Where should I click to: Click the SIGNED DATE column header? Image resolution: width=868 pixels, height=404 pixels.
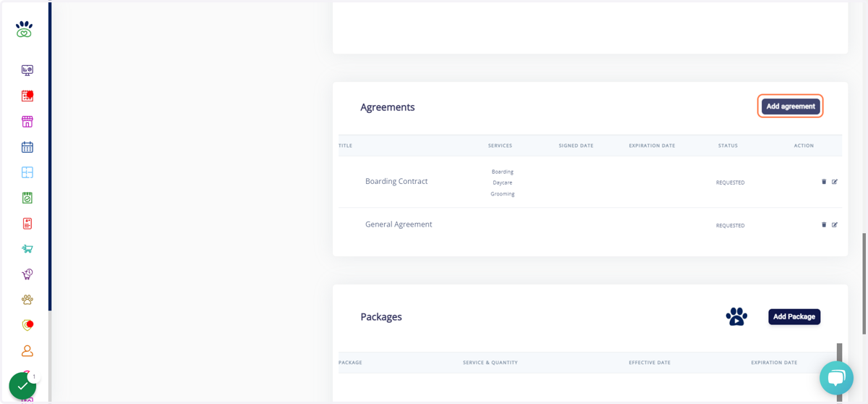point(576,146)
